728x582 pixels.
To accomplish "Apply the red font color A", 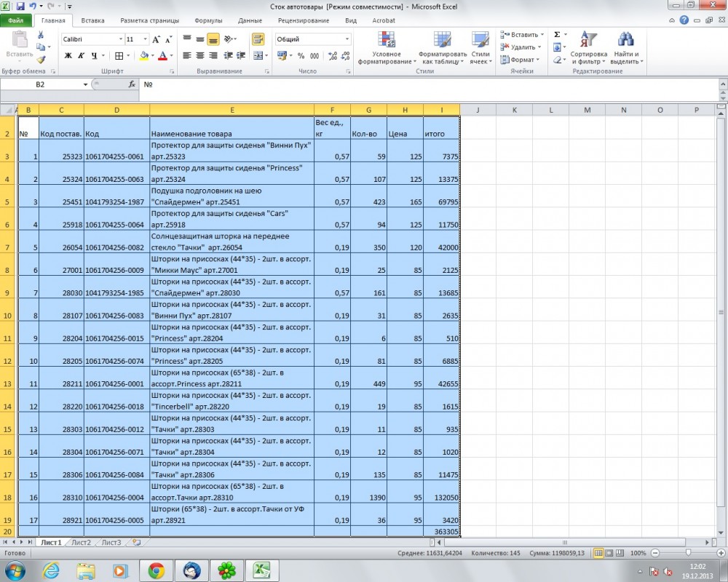I will pos(162,56).
